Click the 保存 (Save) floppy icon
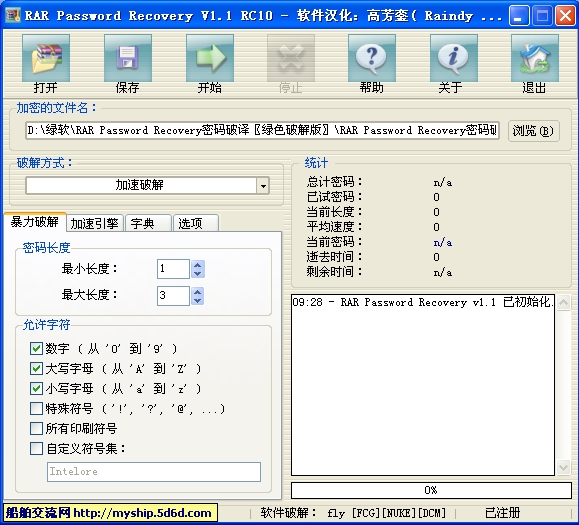 click(x=128, y=58)
